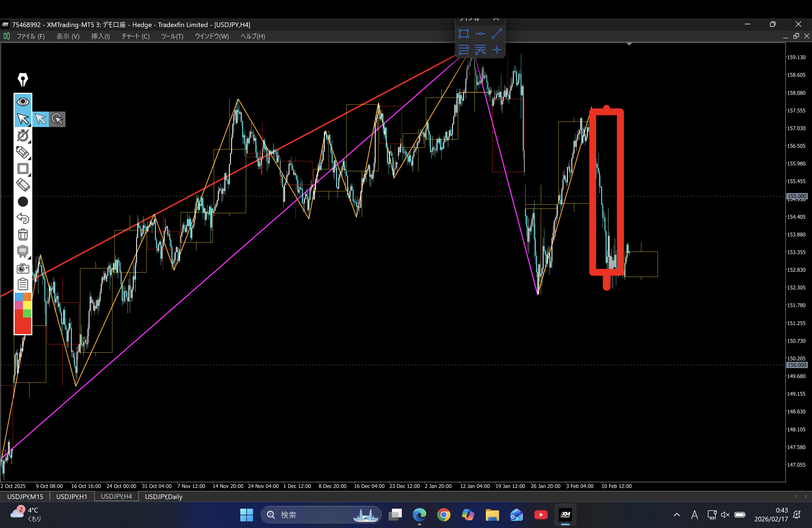Viewport: 812px width, 528px height.
Task: Take a screenshot with the camera icon
Action: point(23,268)
